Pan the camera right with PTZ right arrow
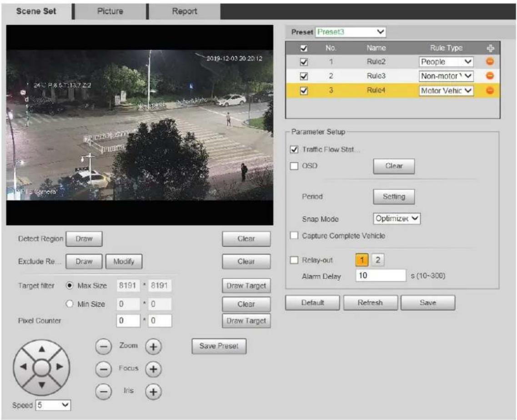517x420 pixels. (x=60, y=367)
